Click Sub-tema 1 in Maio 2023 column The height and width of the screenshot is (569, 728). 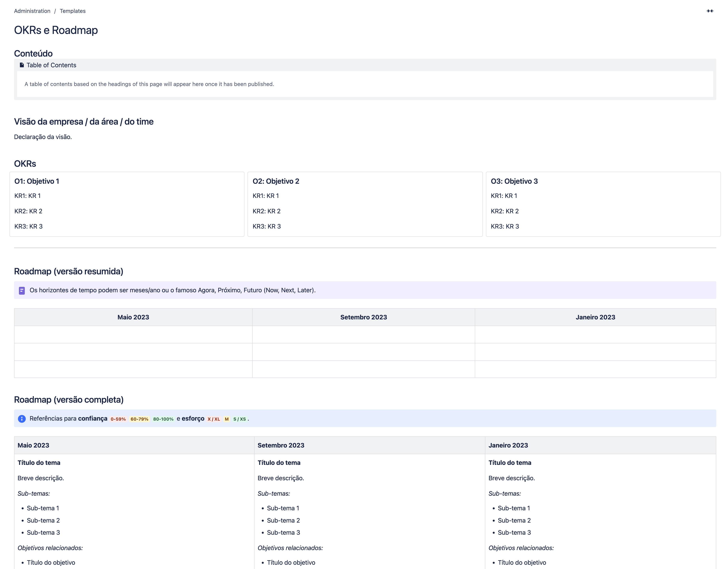pos(43,508)
